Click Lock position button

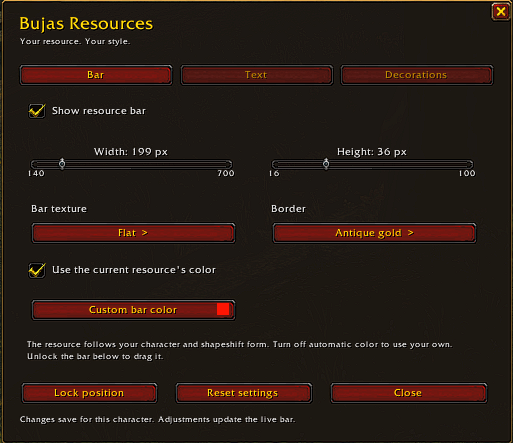coord(89,393)
